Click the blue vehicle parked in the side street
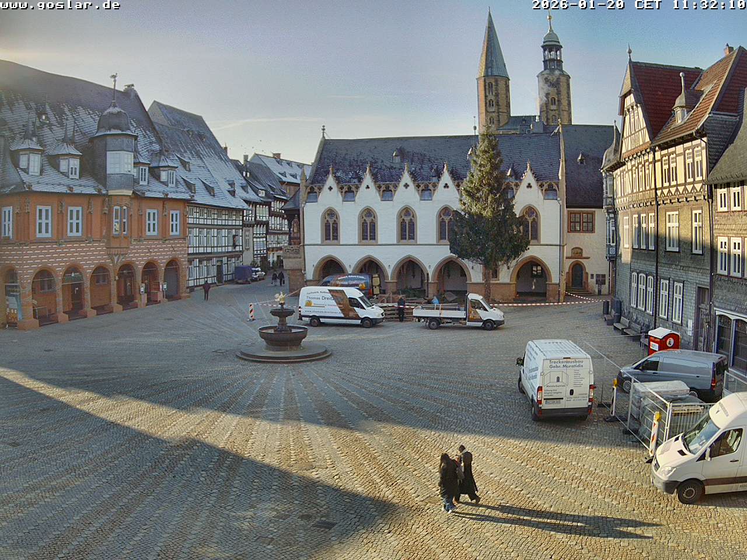Image resolution: width=747 pixels, height=560 pixels. (x=243, y=274)
